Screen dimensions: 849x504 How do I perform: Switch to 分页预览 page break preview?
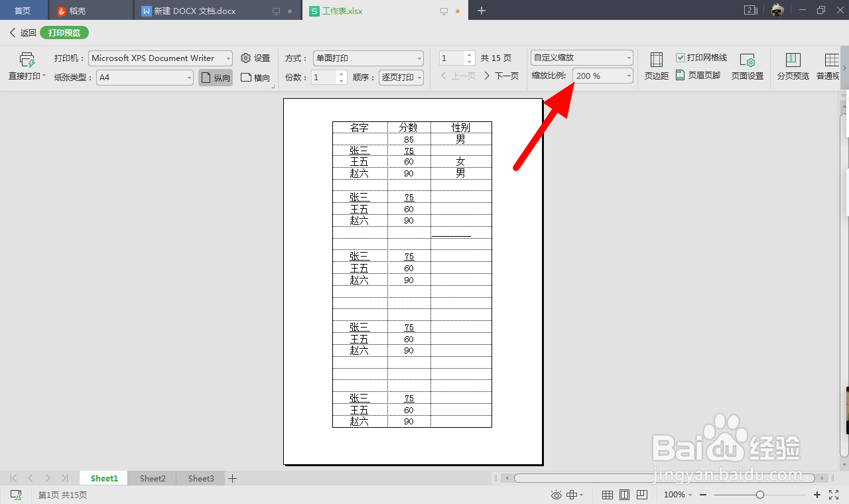click(792, 66)
